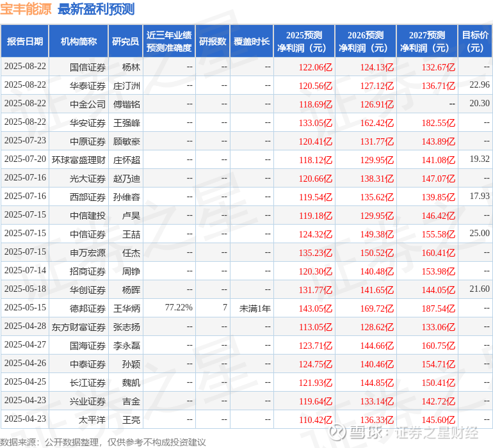Image resolution: width=493 pixels, height=448 pixels.
Task: Click researcher name 赵乃迪
Action: click(x=126, y=179)
